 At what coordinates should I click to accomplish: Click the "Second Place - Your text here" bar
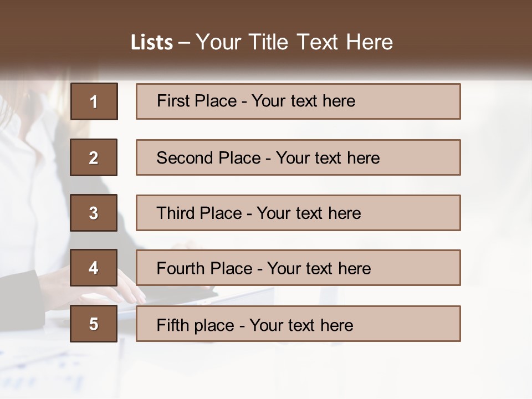tap(298, 157)
